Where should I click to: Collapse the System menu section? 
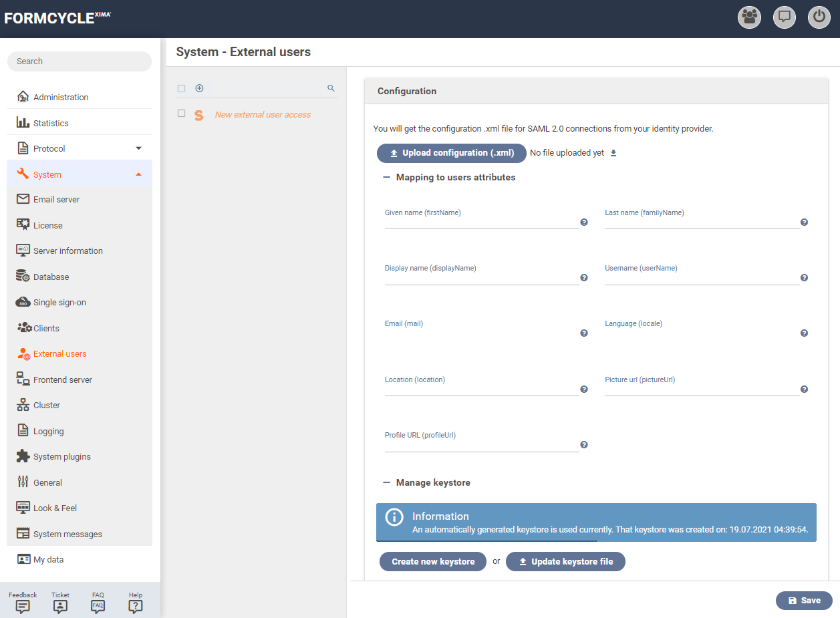(x=138, y=174)
